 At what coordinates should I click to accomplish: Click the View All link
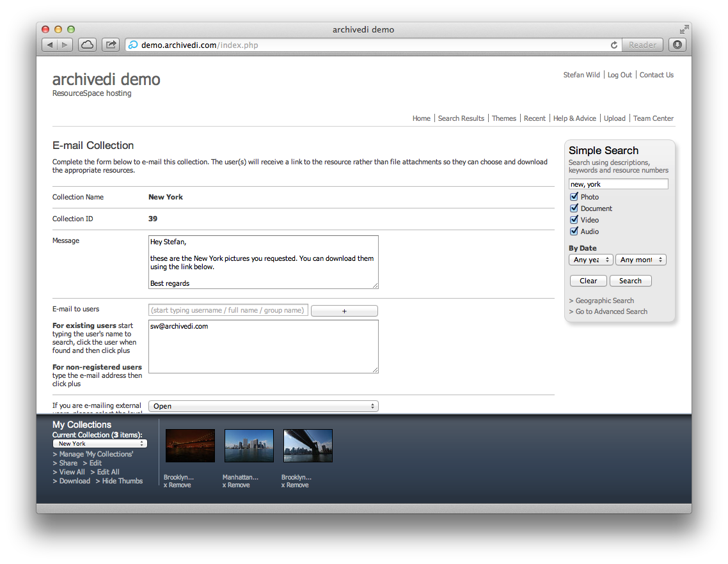click(x=72, y=472)
